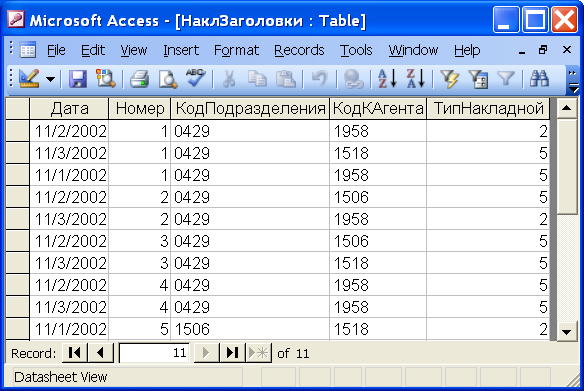The height and width of the screenshot is (391, 584).
Task: Maximize the Microsoft Access window
Action: pyautogui.click(x=535, y=20)
